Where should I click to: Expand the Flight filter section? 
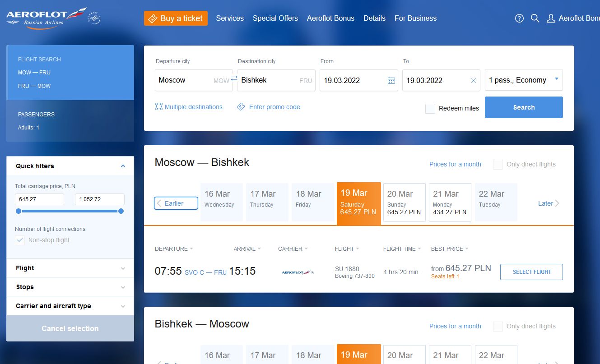click(x=70, y=268)
